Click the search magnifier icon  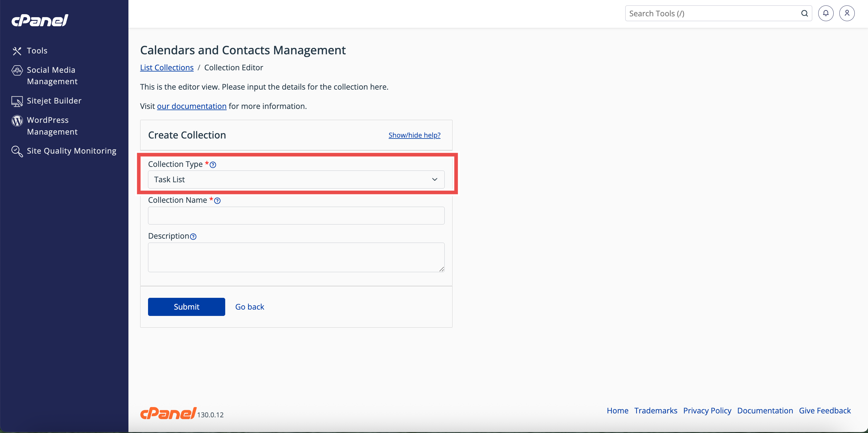[804, 14]
